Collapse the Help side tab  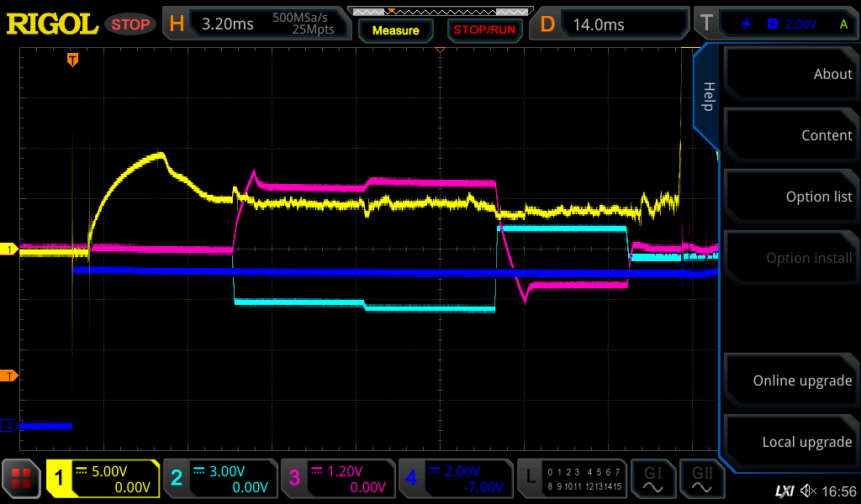[x=708, y=96]
